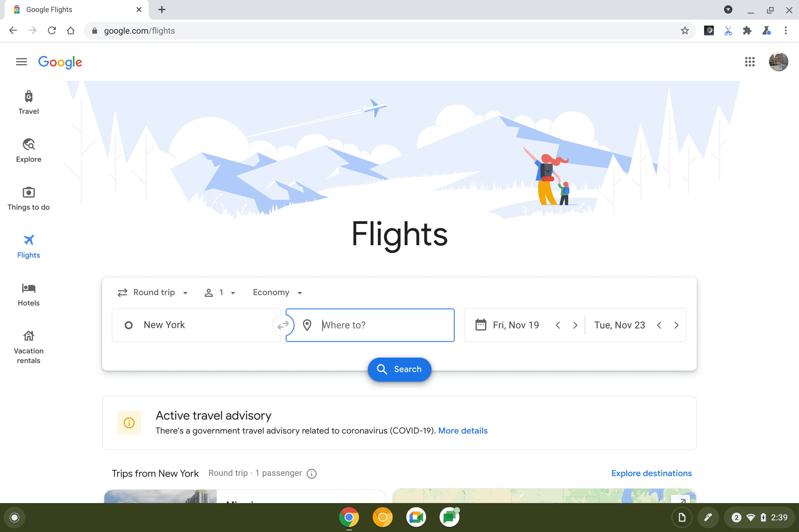This screenshot has height=532, width=799.
Task: Click More details COVID advisory link
Action: 463,431
